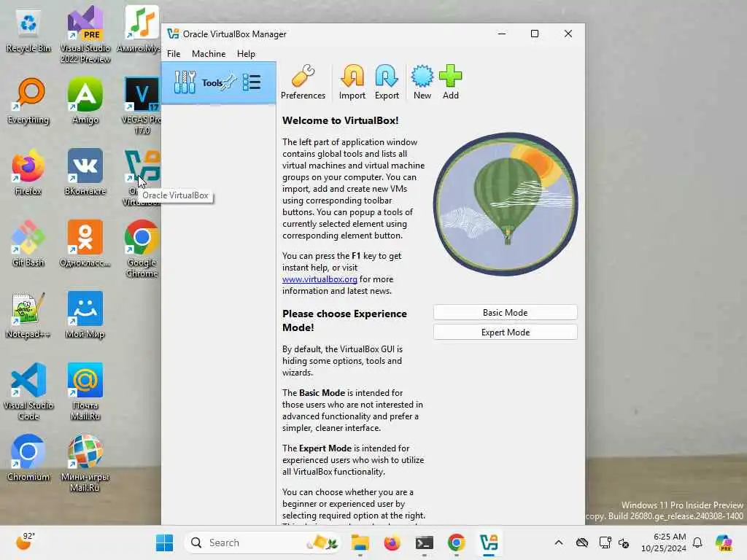Open the Machine menu
The width and height of the screenshot is (747, 560).
(x=209, y=54)
